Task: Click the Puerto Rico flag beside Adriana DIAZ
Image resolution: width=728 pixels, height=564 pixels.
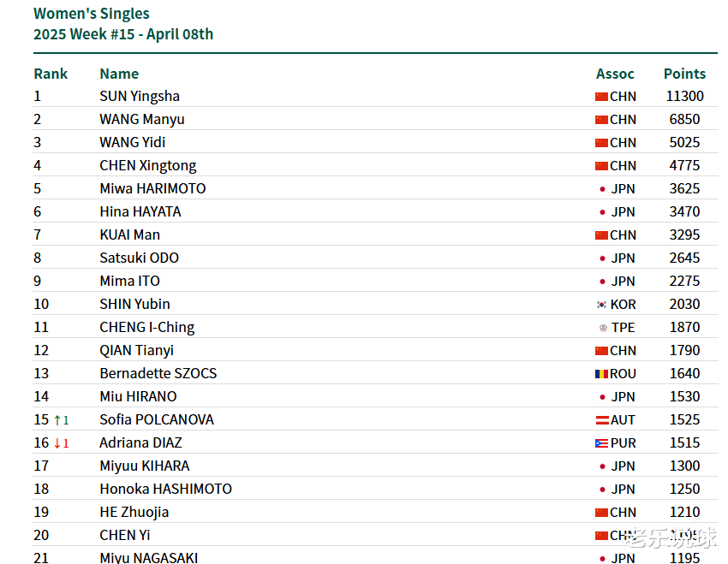Action: [x=601, y=443]
